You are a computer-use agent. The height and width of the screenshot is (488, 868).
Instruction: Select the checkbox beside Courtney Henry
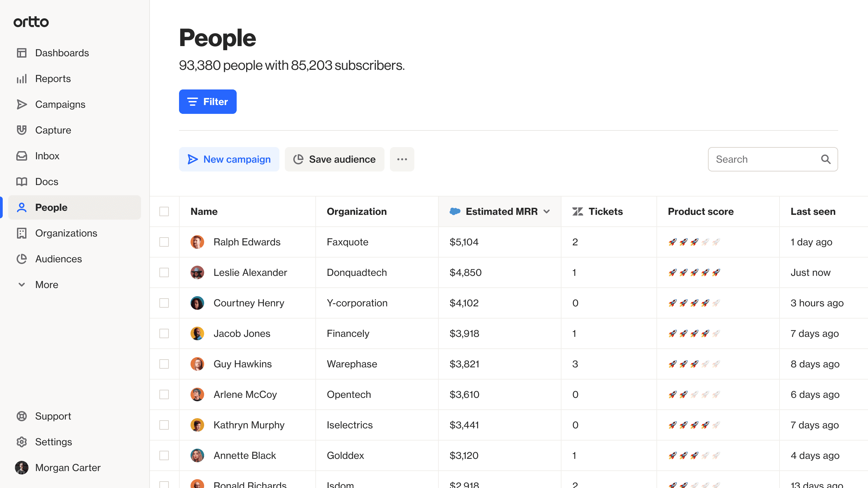pyautogui.click(x=164, y=303)
